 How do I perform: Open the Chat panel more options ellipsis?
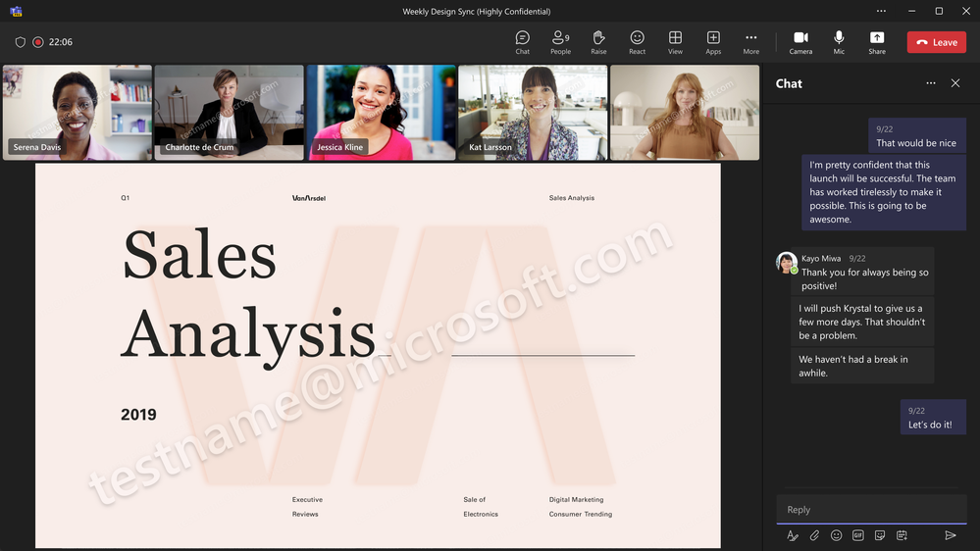[x=931, y=83]
